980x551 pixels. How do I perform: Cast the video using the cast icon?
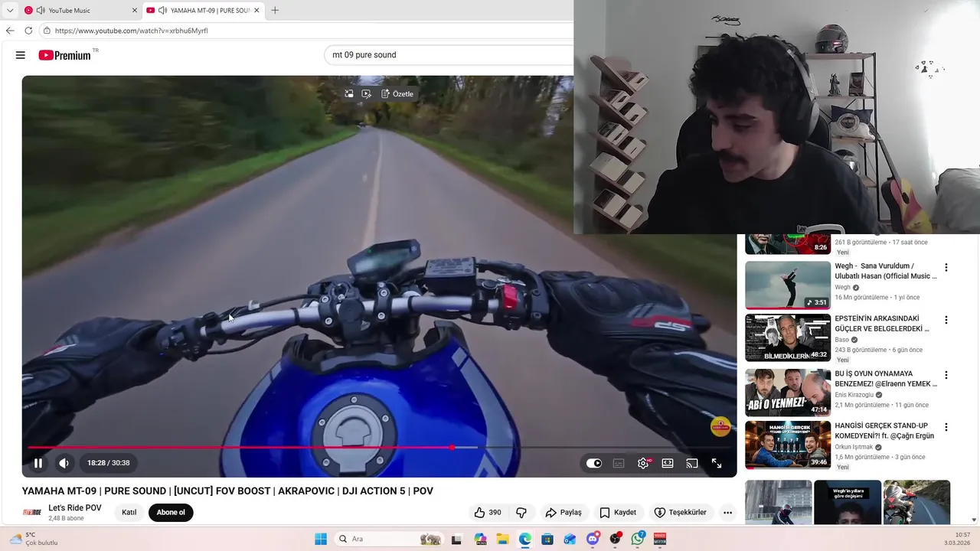click(x=692, y=463)
